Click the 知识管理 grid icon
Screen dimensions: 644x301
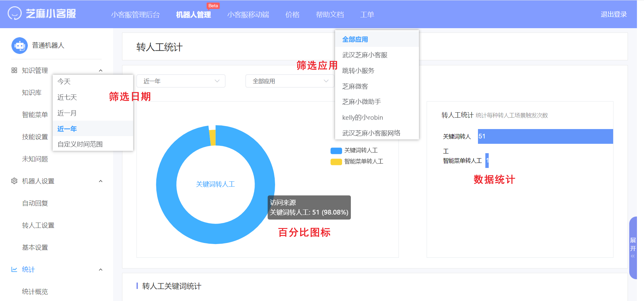tap(14, 70)
